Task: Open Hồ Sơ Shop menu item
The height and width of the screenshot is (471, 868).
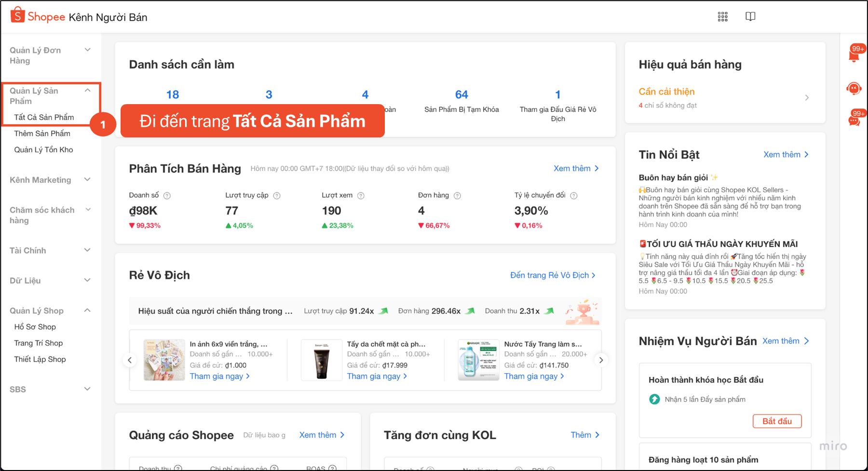Action: click(x=35, y=327)
